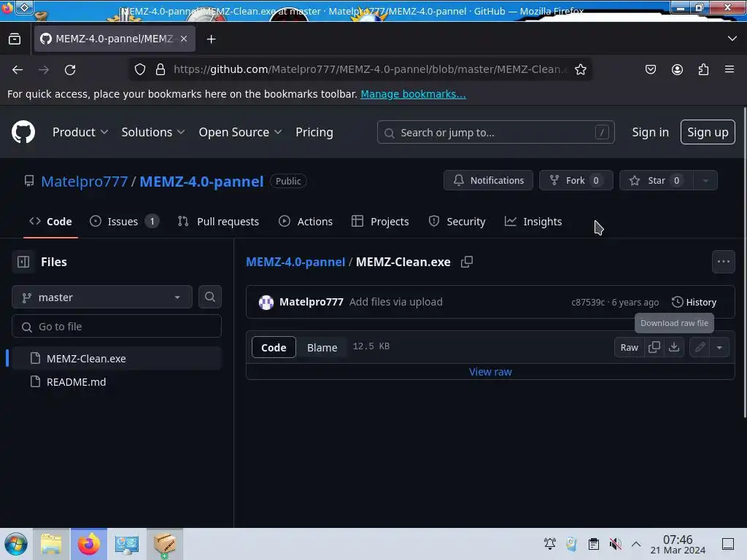Open Save to Pocket icon
Screen dimensions: 747x560
[650, 69]
